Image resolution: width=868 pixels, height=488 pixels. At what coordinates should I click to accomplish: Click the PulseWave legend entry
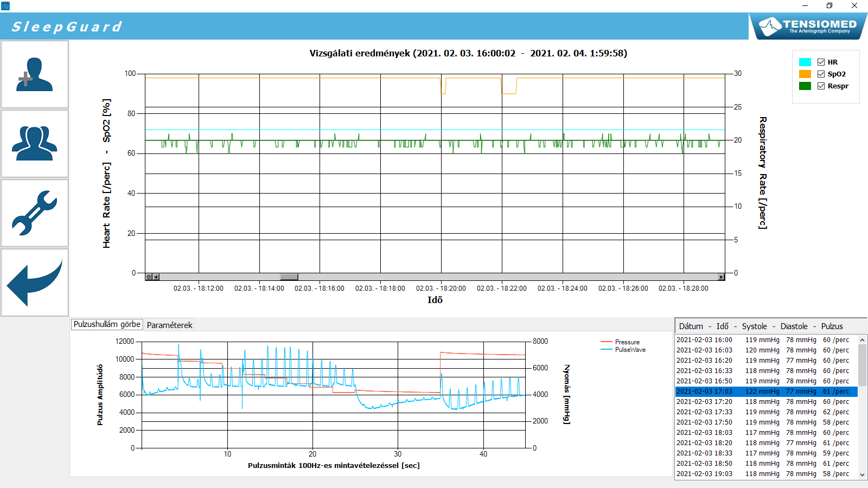(x=623, y=350)
